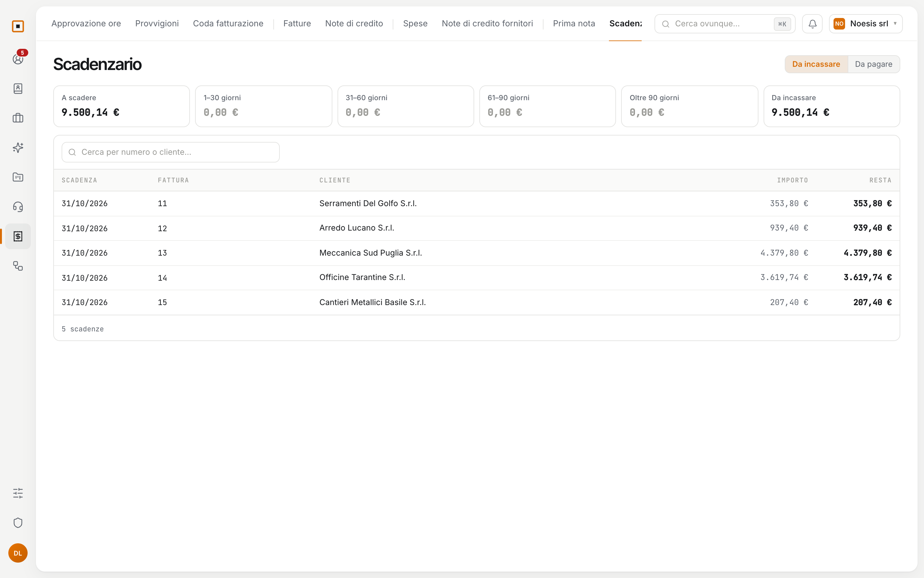Sort by the CLIENTE column header
Image resolution: width=924 pixels, height=578 pixels.
tap(335, 180)
